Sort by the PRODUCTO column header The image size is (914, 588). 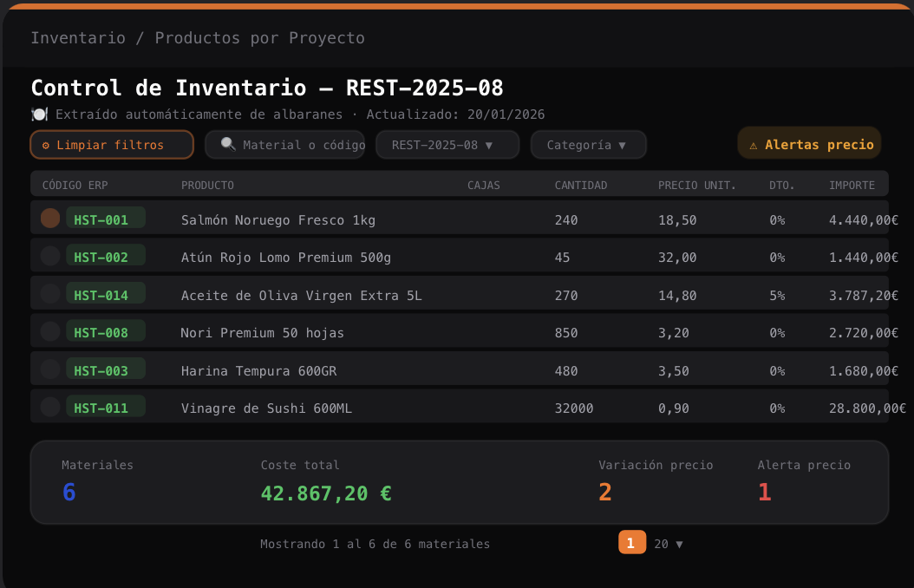[207, 186]
